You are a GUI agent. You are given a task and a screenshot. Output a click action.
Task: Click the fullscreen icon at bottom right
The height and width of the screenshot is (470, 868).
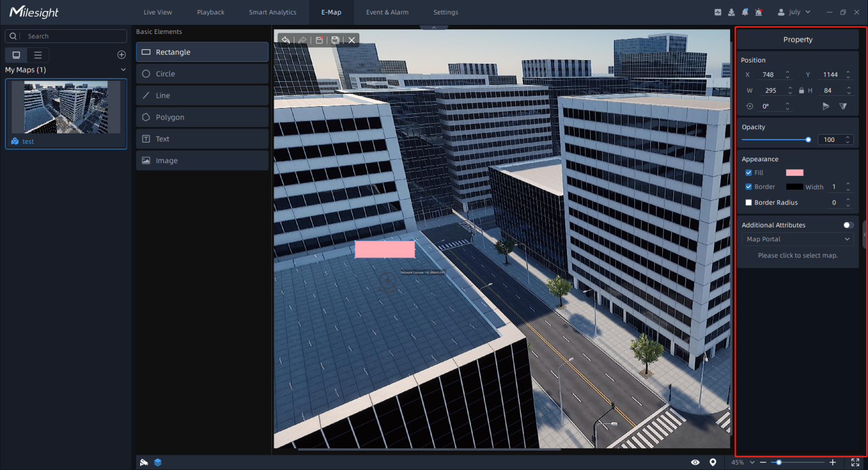(x=856, y=462)
